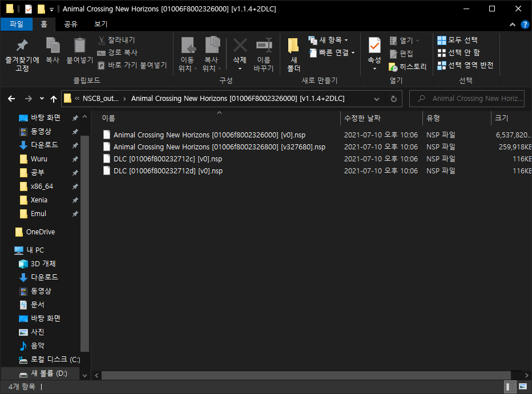Collapse the ribbon with chevron
The width and height of the screenshot is (532, 394).
513,25
